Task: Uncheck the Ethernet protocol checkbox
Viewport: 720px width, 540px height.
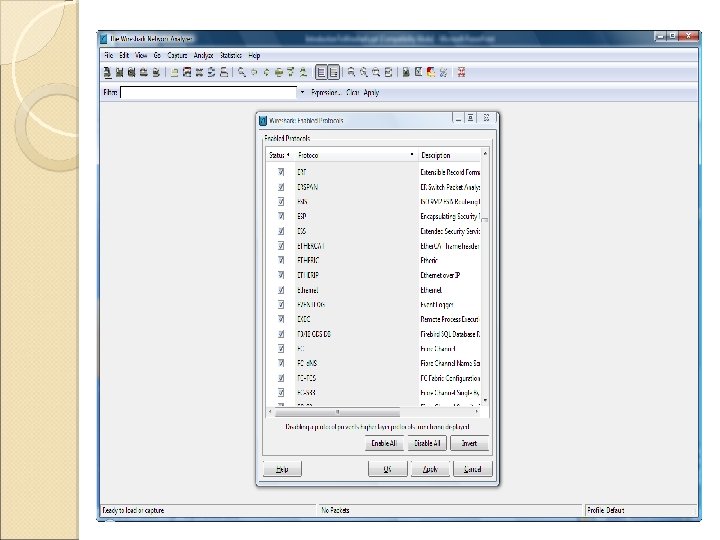Action: [x=281, y=290]
